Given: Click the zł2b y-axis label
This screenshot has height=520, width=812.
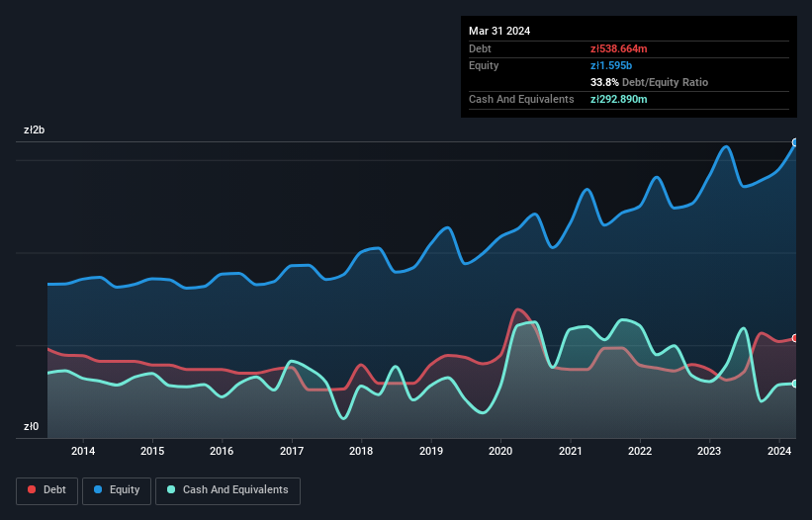Looking at the screenshot, I should click(35, 130).
